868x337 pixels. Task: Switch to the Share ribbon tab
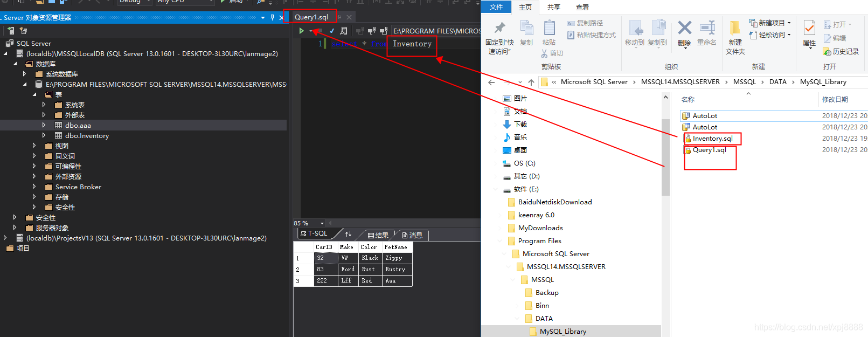(553, 7)
